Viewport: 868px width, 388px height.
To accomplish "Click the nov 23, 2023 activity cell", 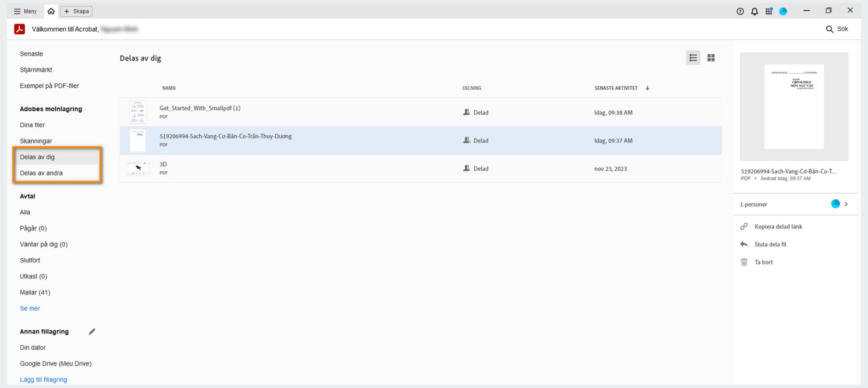I will (x=611, y=169).
